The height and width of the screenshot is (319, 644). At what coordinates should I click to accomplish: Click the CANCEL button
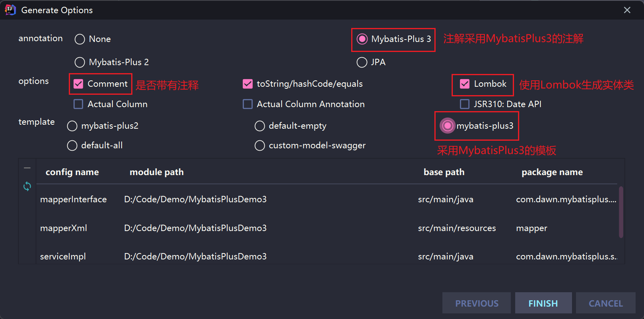pos(606,303)
